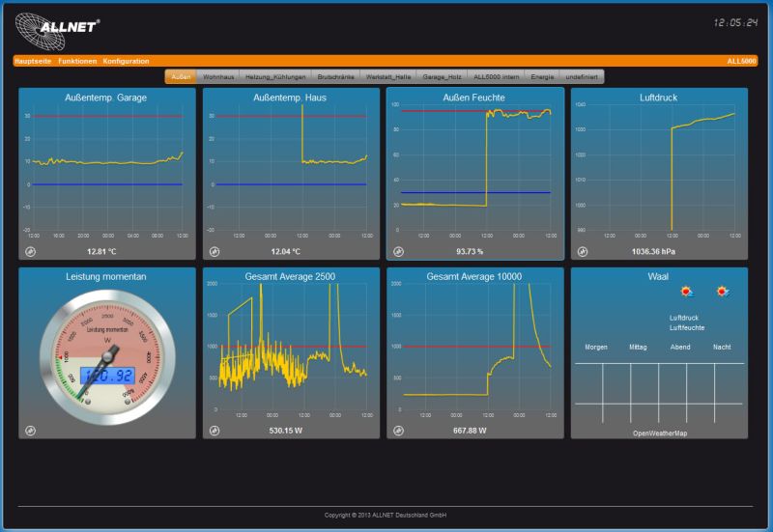The image size is (773, 532).
Task: Click chart icon in Außentemp. Garage panel
Action: (30, 251)
